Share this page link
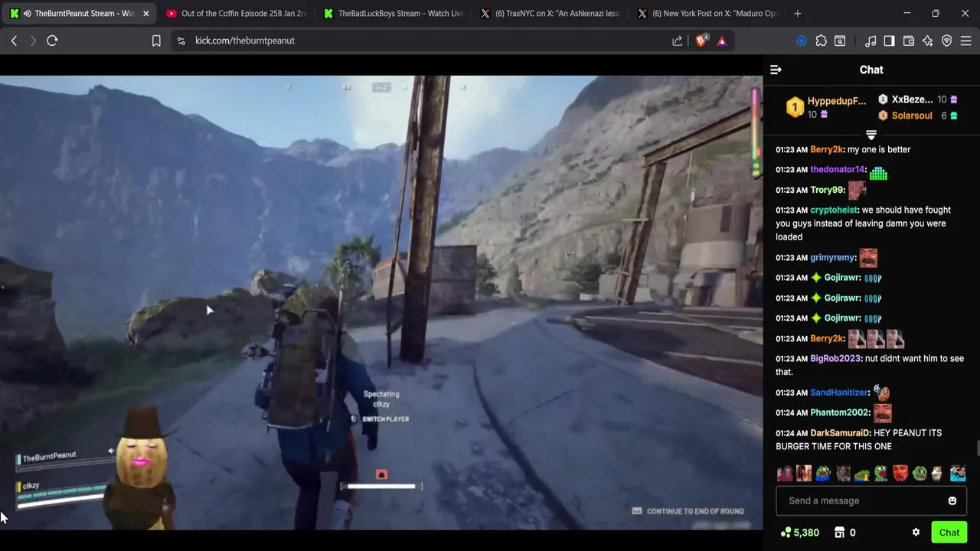This screenshot has height=551, width=980. pos(678,41)
